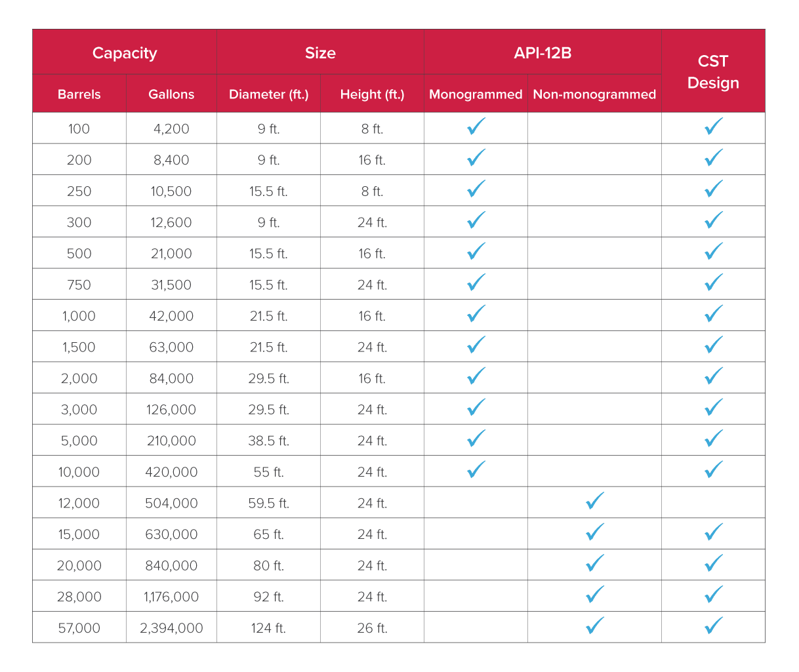Click the CST Design checkmark for 57,000 barrels
The image size is (799, 672).
tap(714, 626)
